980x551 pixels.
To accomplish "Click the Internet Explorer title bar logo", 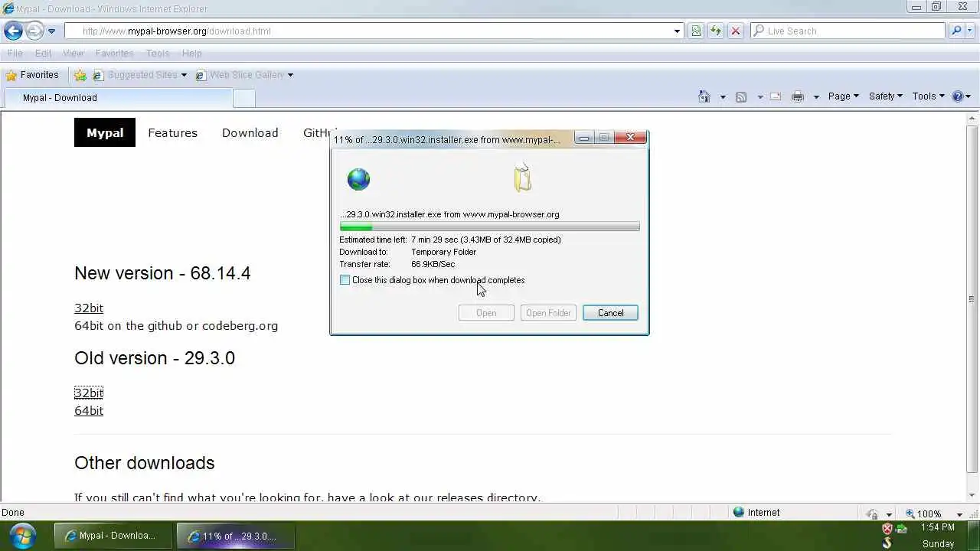I will pyautogui.click(x=8, y=8).
